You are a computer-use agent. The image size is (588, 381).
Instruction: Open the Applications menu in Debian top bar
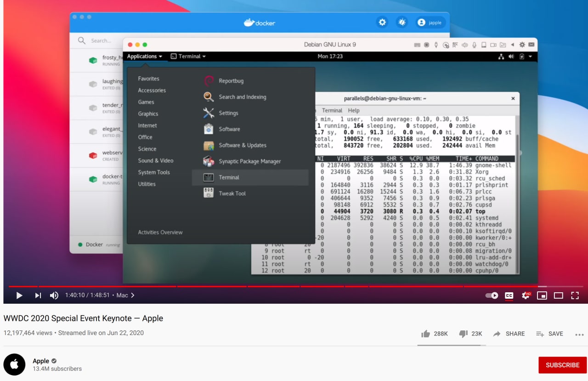click(145, 57)
